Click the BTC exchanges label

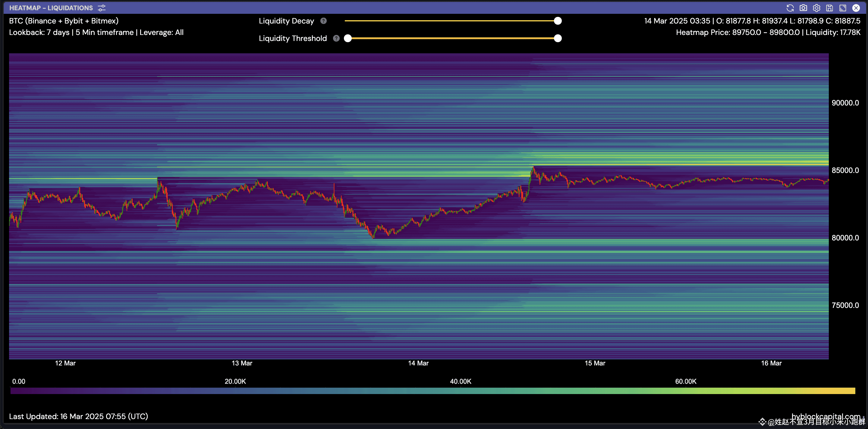(64, 20)
